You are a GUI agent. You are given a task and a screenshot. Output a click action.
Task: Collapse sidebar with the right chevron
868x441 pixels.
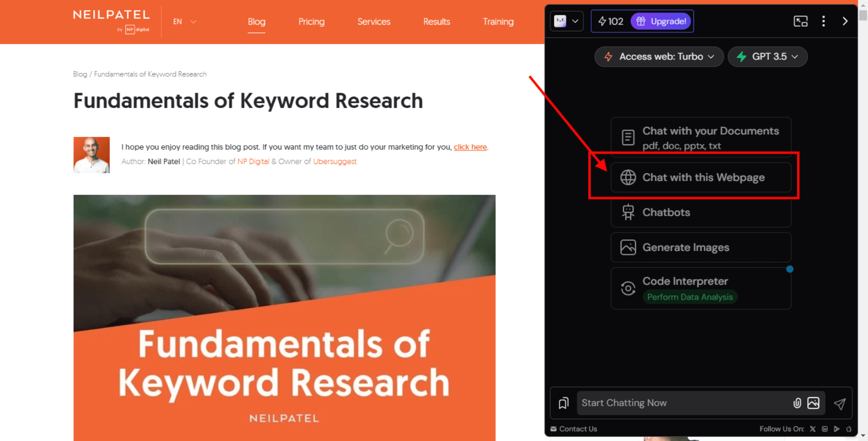845,21
